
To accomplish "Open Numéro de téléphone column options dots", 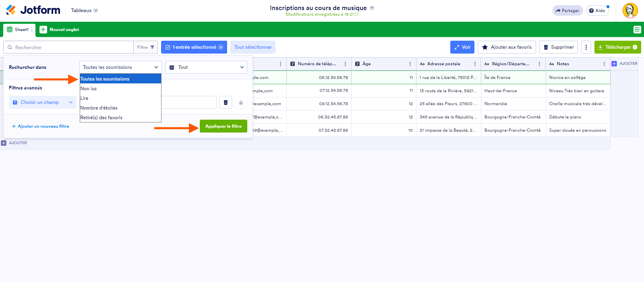I will click(345, 64).
